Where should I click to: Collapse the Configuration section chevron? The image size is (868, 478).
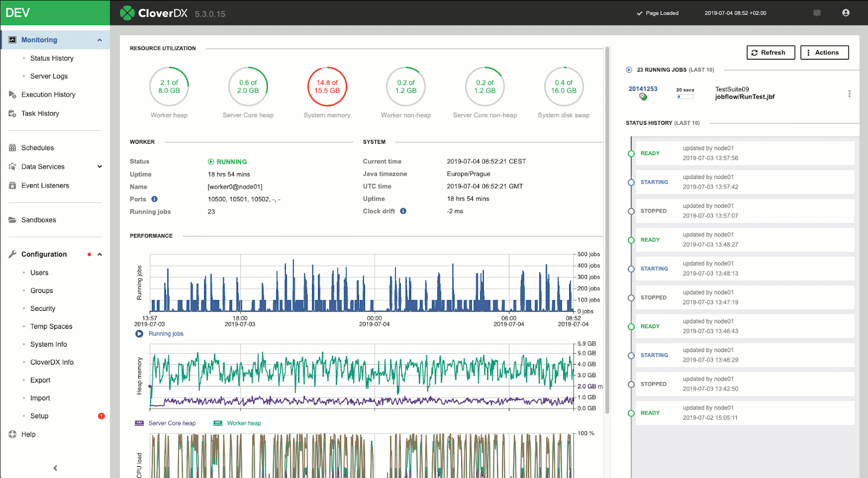click(100, 254)
